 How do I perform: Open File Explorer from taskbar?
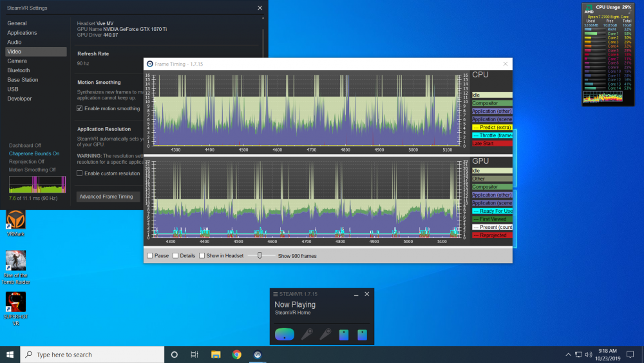216,355
